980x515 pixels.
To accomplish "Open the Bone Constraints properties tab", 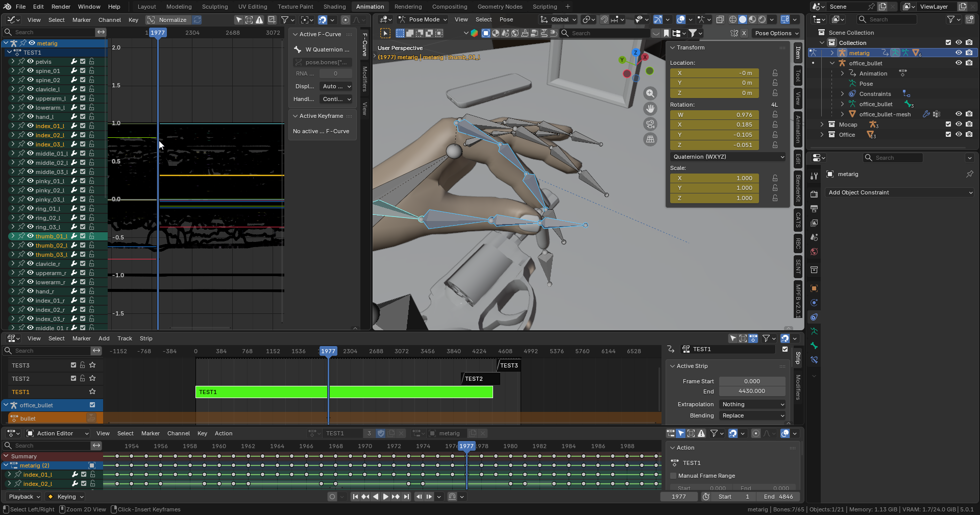I will (814, 360).
